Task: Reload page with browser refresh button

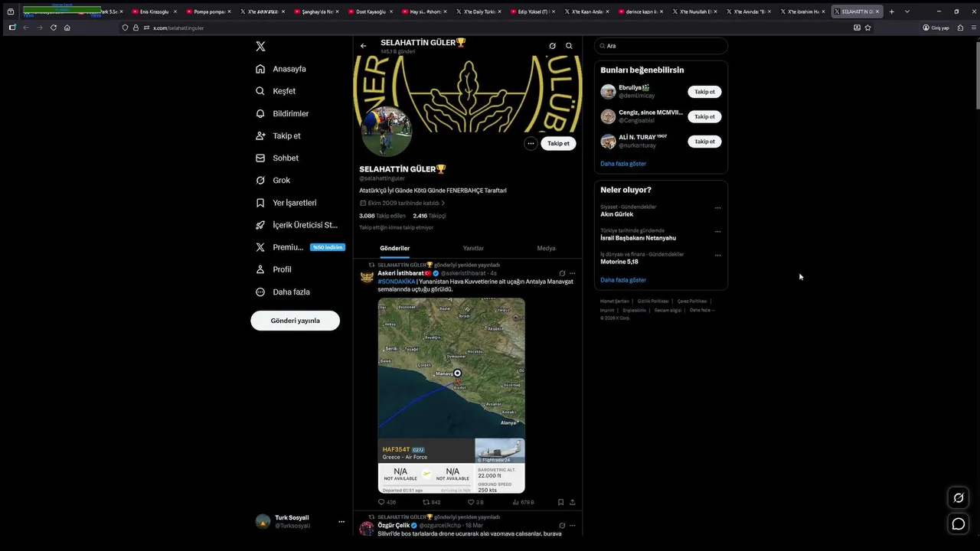Action: (x=54, y=28)
